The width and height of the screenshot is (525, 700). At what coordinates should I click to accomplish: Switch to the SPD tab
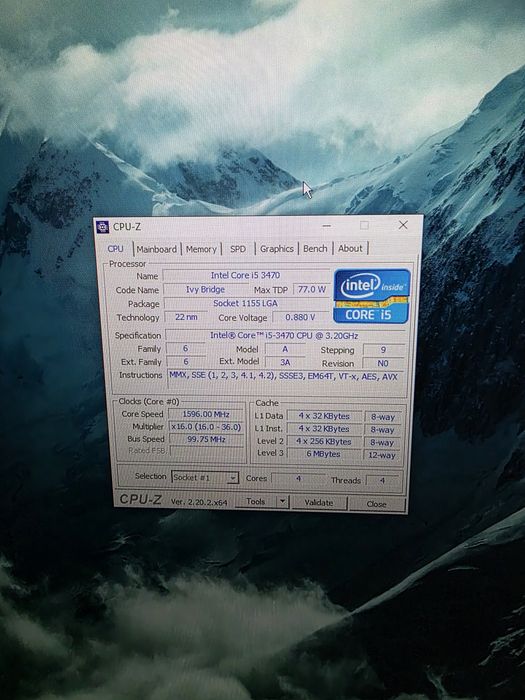tap(238, 249)
